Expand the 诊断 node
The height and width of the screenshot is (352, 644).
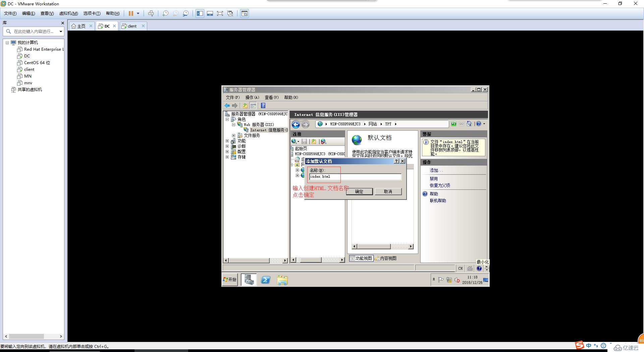[227, 146]
